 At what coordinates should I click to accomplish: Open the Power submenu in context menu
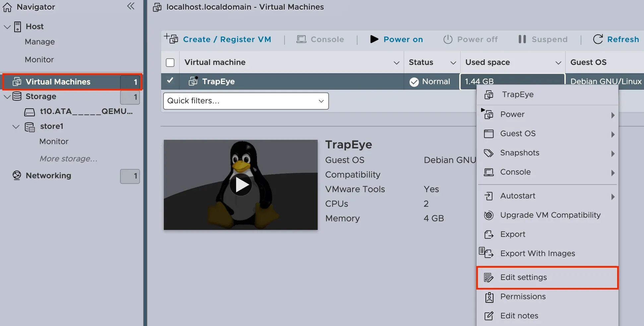[547, 114]
